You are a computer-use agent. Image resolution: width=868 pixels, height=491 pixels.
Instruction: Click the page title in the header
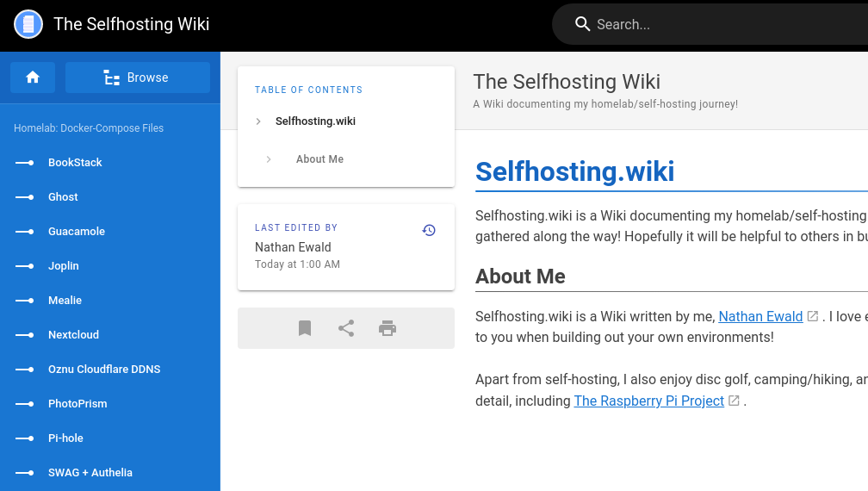coord(567,81)
